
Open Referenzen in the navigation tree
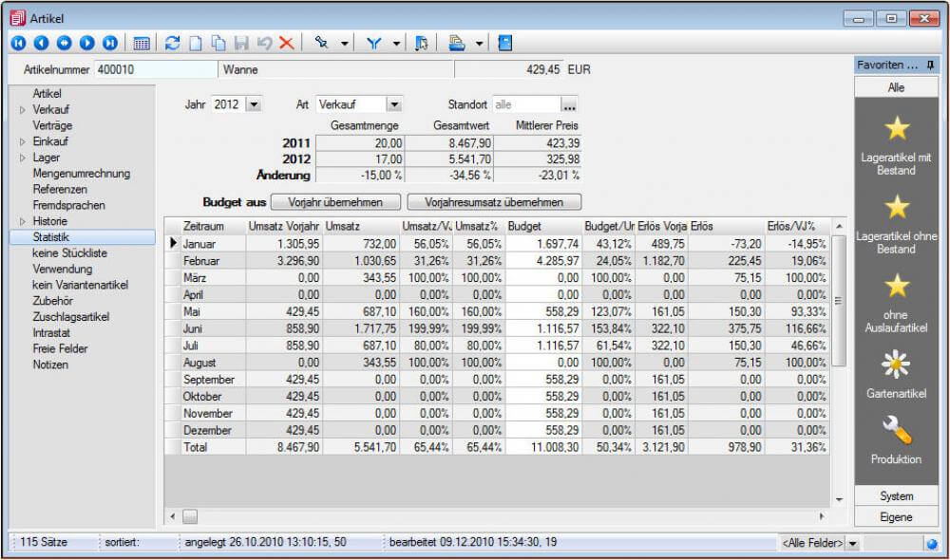[x=60, y=189]
